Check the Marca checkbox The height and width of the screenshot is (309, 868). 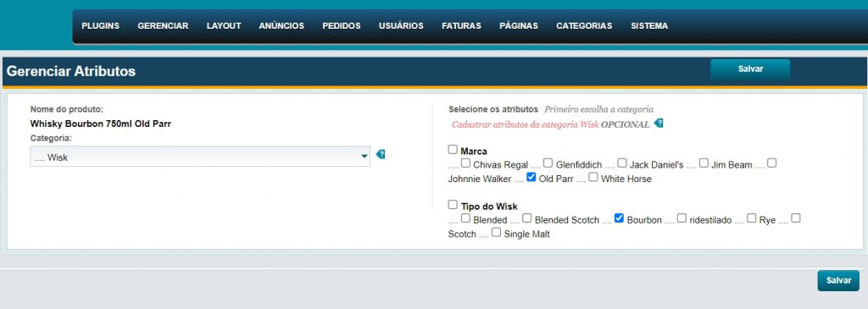pyautogui.click(x=453, y=150)
